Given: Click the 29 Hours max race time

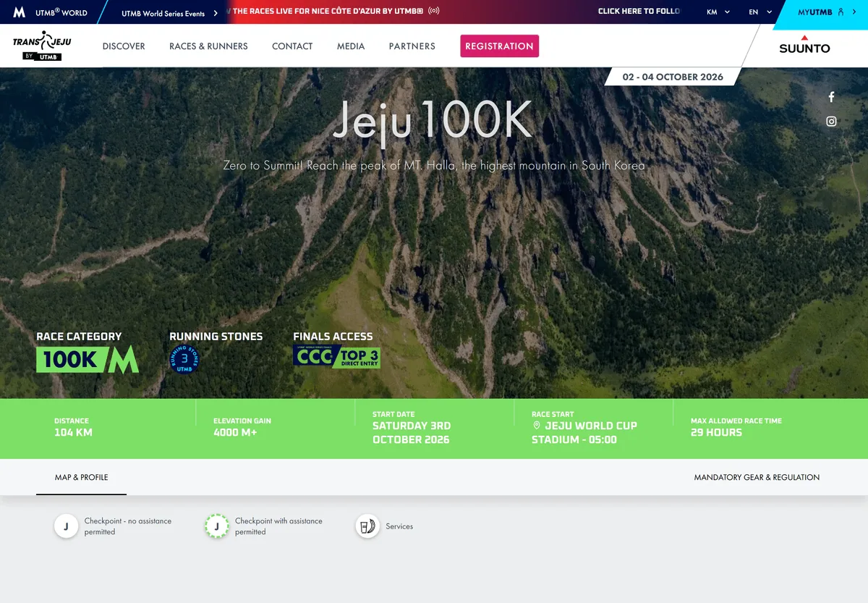Looking at the screenshot, I should 716,433.
